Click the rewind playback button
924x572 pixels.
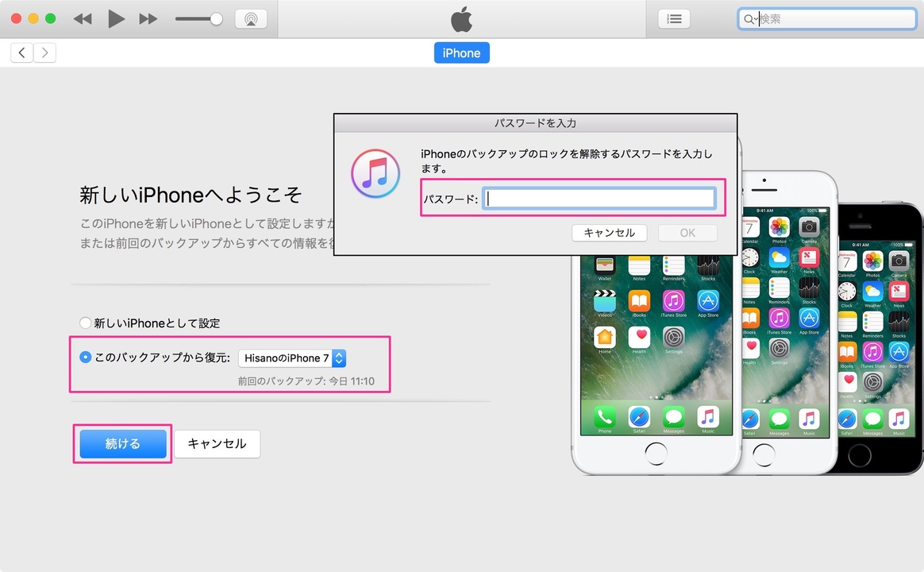83,19
